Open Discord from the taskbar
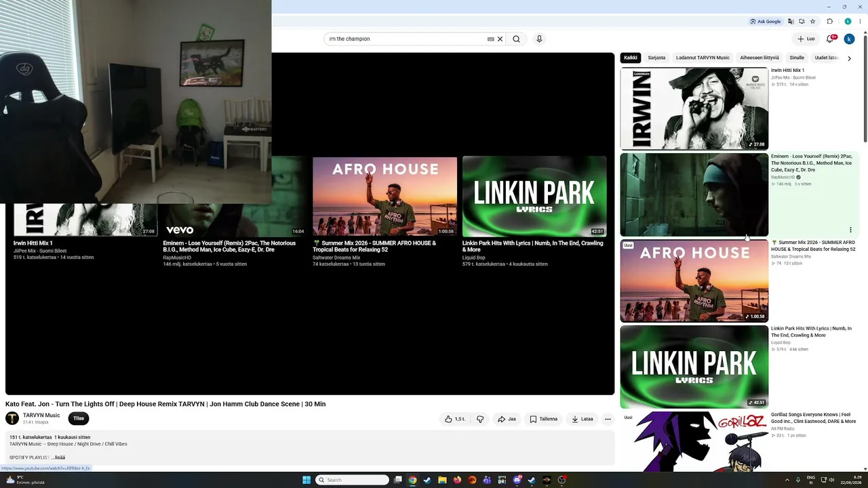The height and width of the screenshot is (488, 868). (517, 480)
